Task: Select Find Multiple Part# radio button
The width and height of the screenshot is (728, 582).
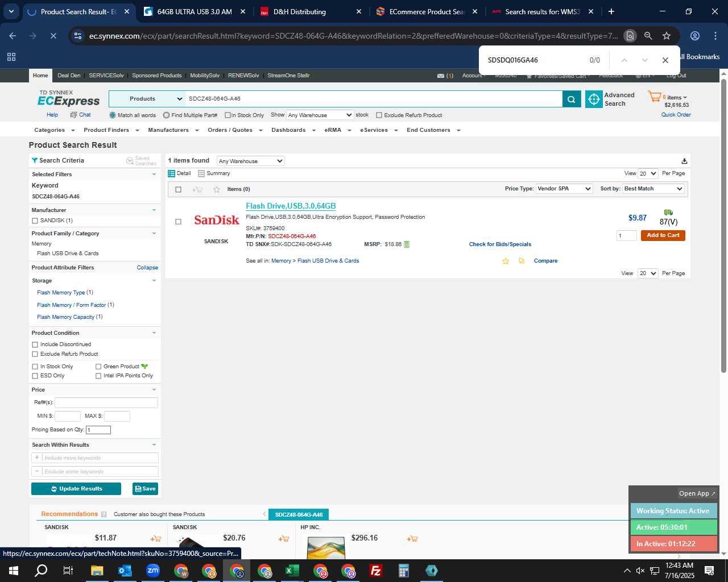Action: point(166,115)
